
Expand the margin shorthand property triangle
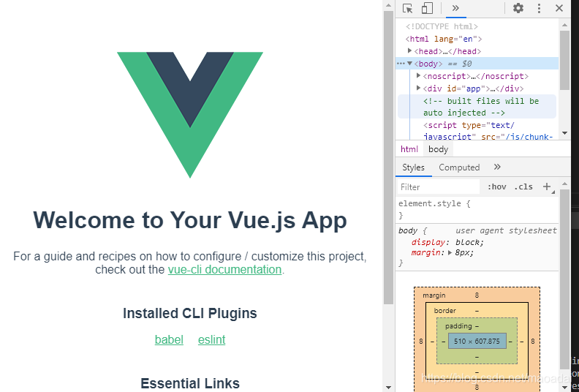click(450, 253)
